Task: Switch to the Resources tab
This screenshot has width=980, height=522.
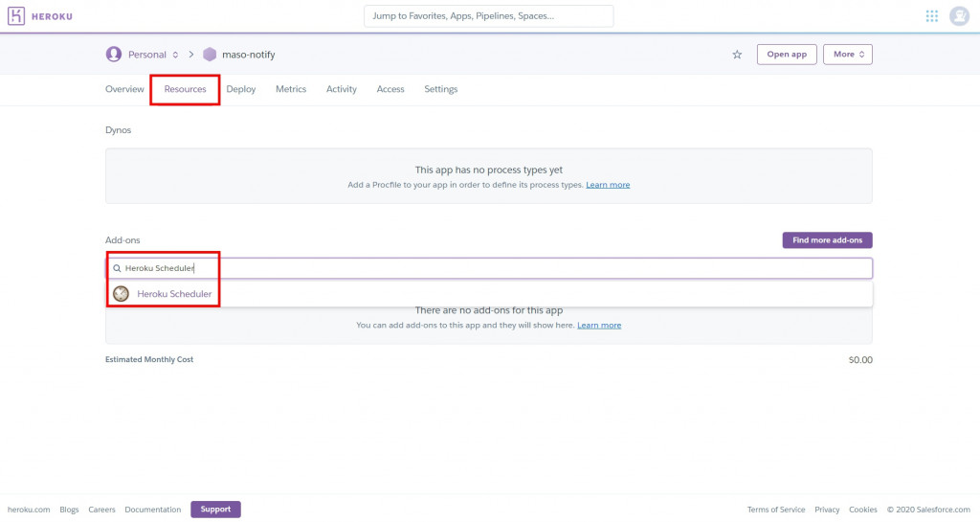Action: 185,89
